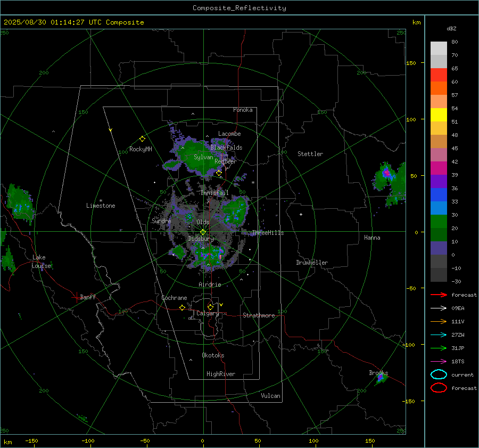Select the orange 111V arrow legend icon
Image resolution: width=479 pixels, height=448 pixels.
pos(439,321)
